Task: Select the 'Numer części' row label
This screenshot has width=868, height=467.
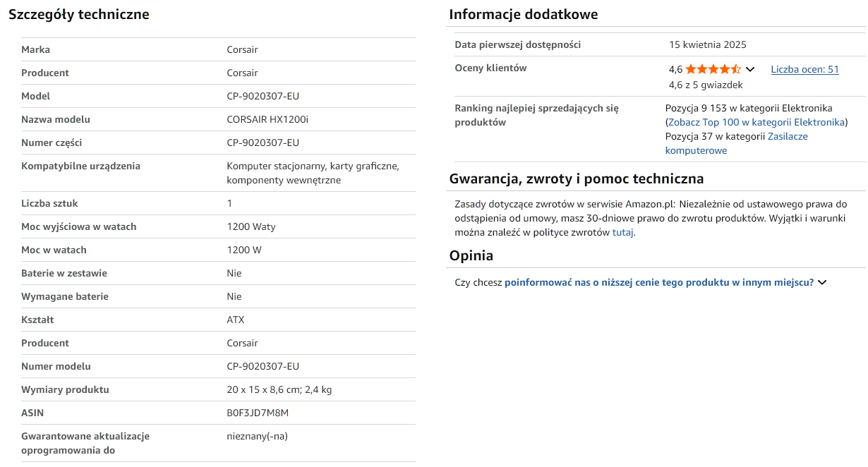Action: point(52,142)
